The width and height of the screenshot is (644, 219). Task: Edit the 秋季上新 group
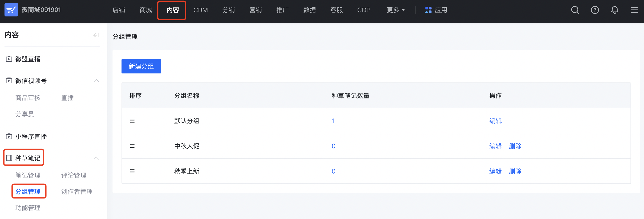pyautogui.click(x=495, y=171)
